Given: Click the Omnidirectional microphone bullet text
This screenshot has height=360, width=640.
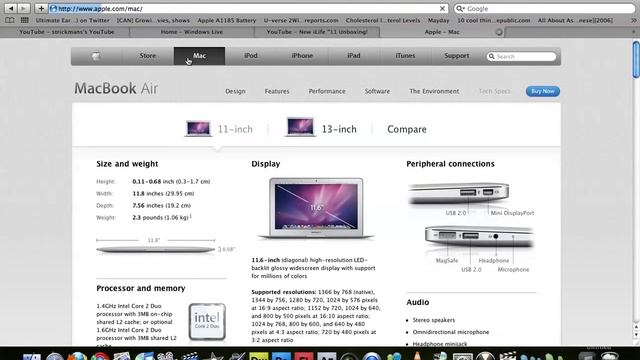Looking at the screenshot, I should 451,332.
